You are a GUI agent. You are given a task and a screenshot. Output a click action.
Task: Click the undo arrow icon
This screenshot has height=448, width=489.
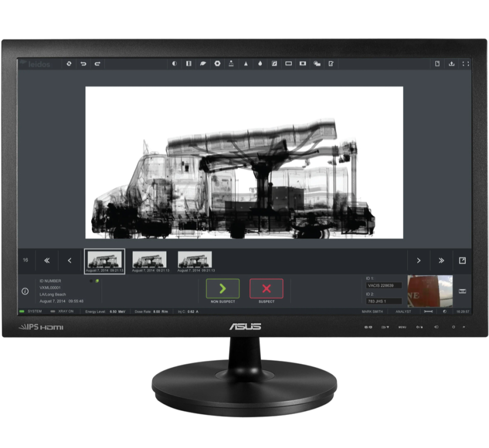[x=83, y=64]
